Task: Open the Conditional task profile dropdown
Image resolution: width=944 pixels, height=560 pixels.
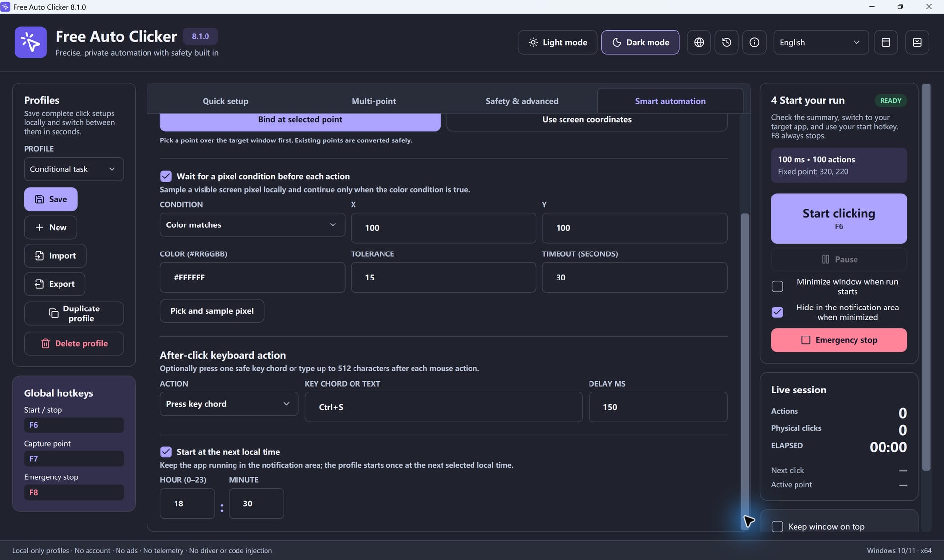Action: pyautogui.click(x=74, y=169)
